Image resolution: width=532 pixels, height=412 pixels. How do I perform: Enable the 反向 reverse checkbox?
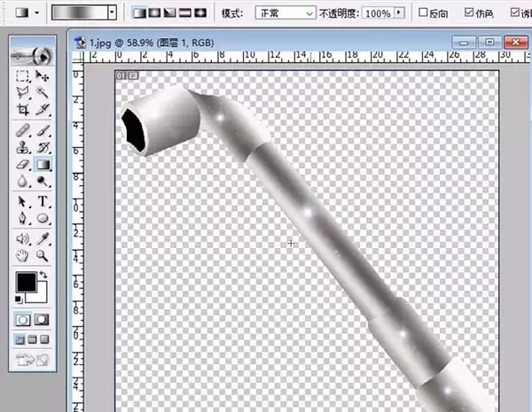(x=423, y=12)
